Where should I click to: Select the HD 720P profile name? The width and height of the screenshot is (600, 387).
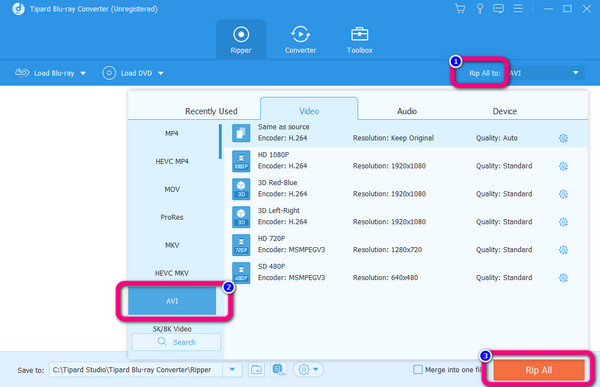pyautogui.click(x=271, y=238)
